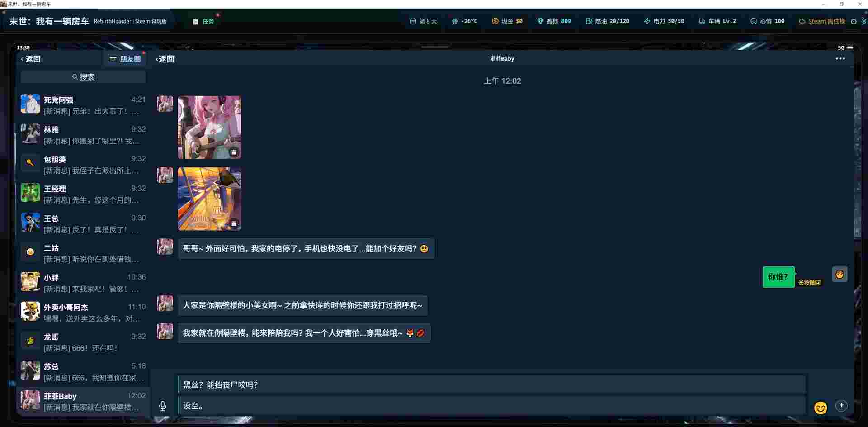Click the settings gear icon in top bar
868x427 pixels.
pyautogui.click(x=854, y=21)
